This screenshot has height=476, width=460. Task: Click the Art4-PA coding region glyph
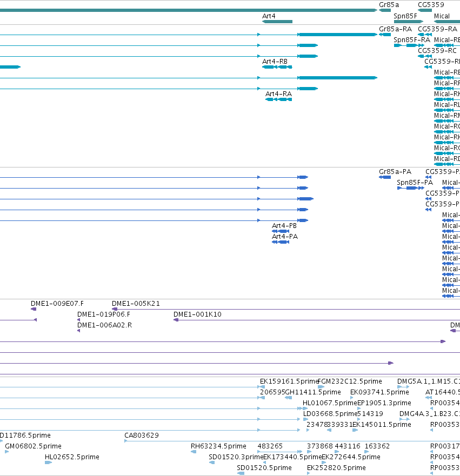(280, 242)
